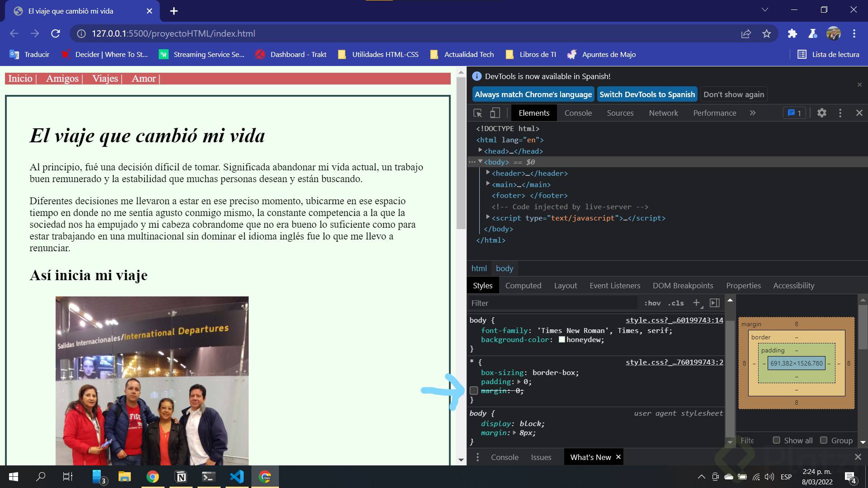Open drawer three-dot menu beside Console
This screenshot has width=868, height=488.
477,457
